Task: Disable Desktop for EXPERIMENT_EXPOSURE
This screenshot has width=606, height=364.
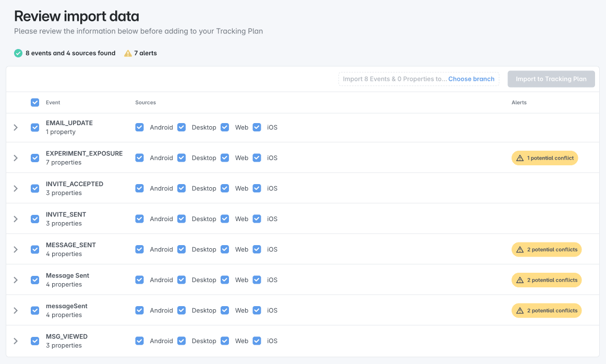Action: [x=181, y=157]
